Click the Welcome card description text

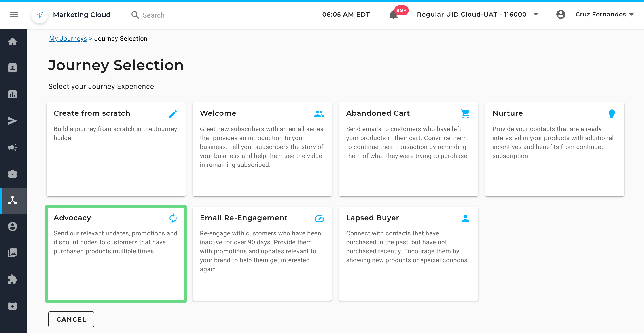(x=261, y=147)
